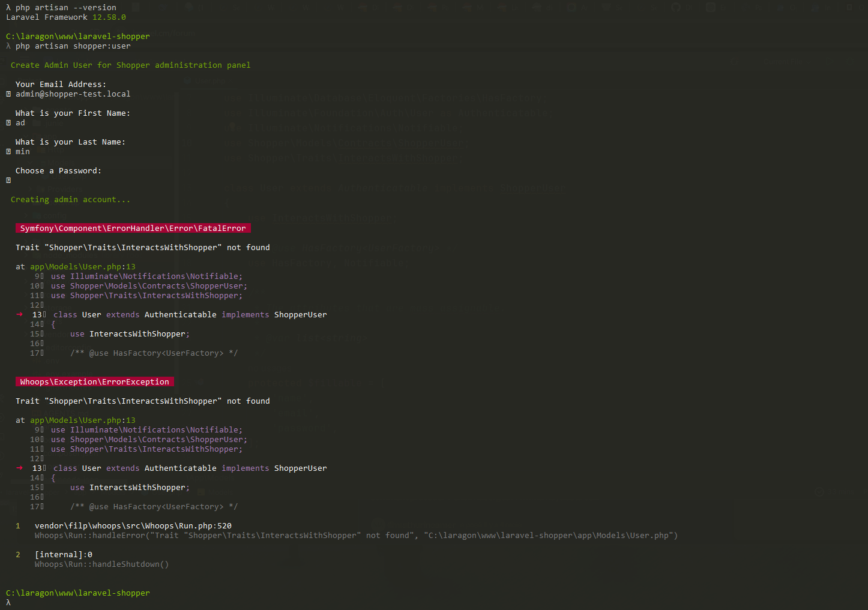Click line 17 HasFactory comment in ErrorException excerpt
Screen dimensions: 868x610
point(154,507)
